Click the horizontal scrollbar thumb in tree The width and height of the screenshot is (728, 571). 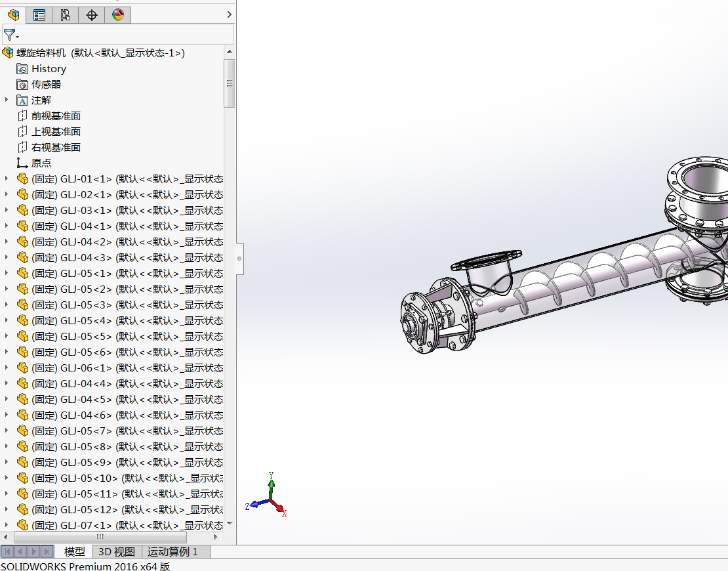point(100,537)
